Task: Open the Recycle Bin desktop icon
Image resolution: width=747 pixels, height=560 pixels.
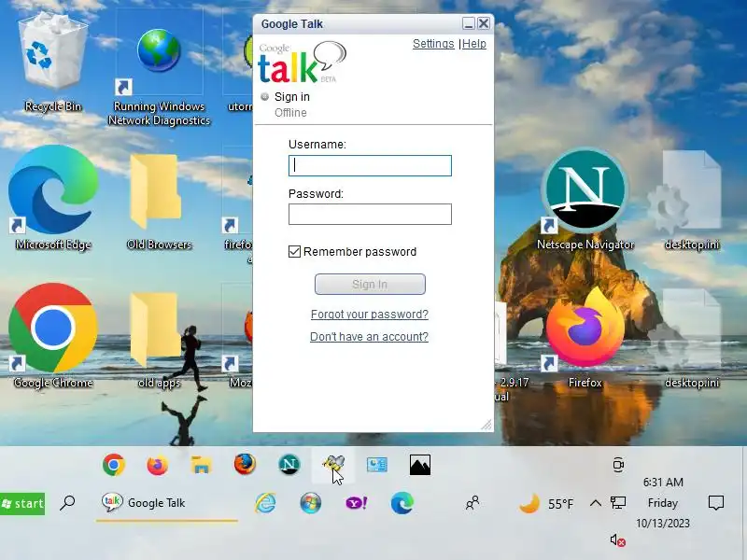Action: pos(53,60)
